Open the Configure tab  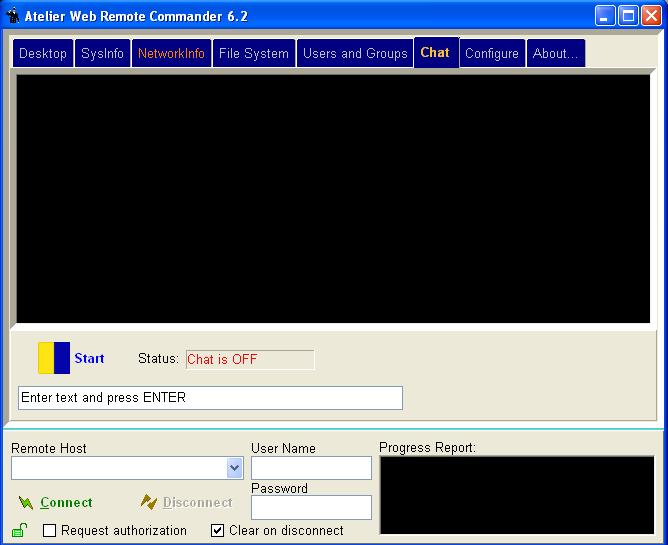(x=492, y=53)
